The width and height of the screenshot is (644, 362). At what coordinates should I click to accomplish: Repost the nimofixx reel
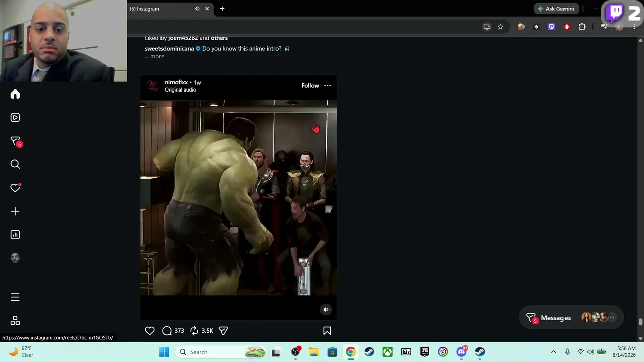pyautogui.click(x=194, y=331)
